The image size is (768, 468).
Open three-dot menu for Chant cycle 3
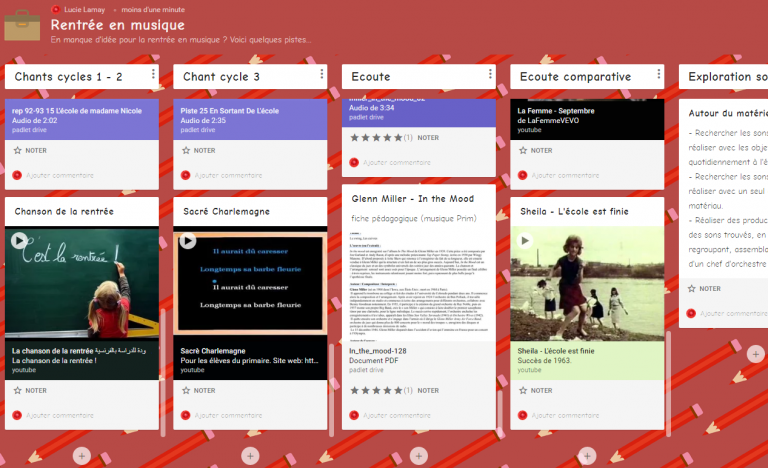click(x=322, y=75)
